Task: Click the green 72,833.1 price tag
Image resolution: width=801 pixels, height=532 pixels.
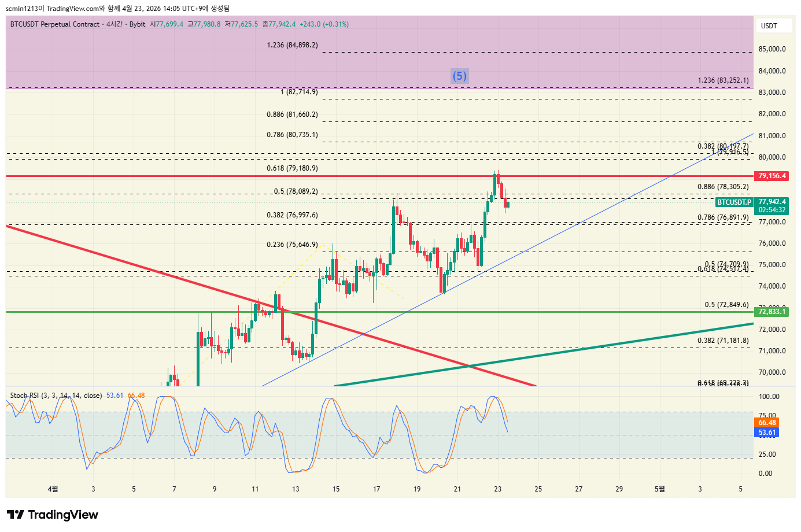Action: pos(772,312)
